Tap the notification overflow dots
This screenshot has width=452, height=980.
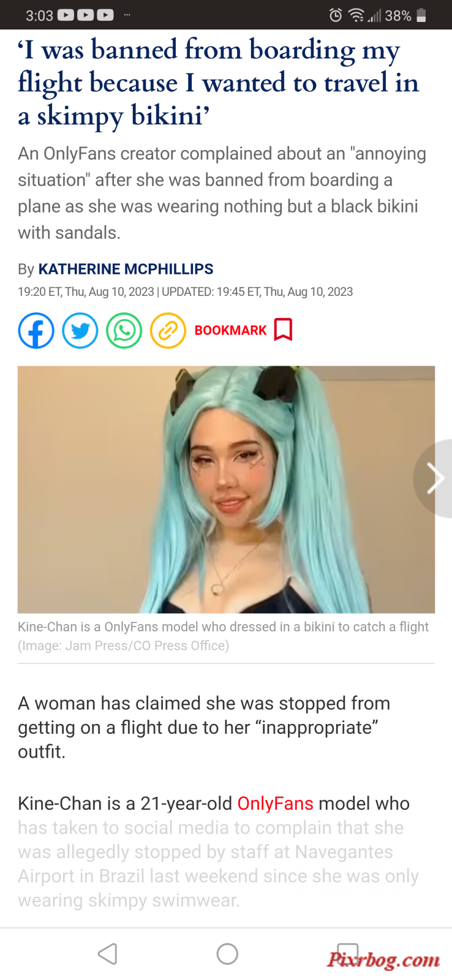[127, 15]
